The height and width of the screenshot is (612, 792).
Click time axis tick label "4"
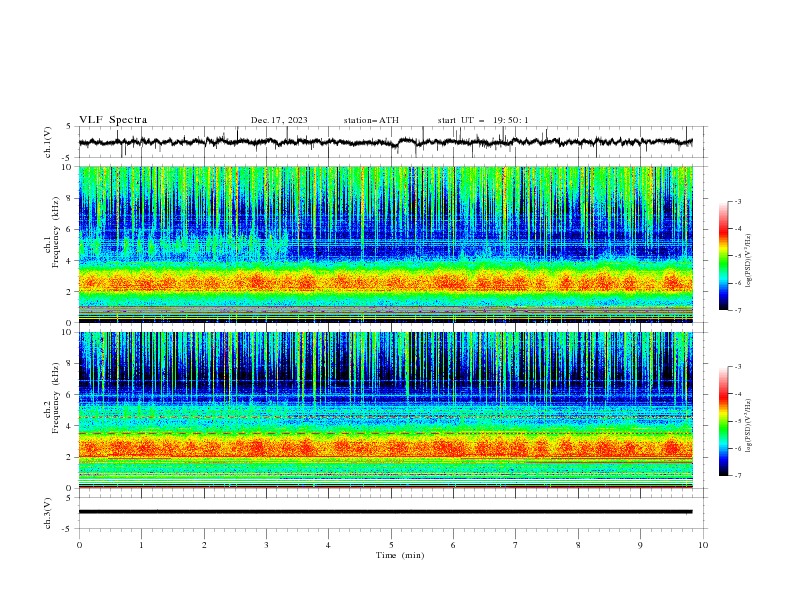(328, 545)
